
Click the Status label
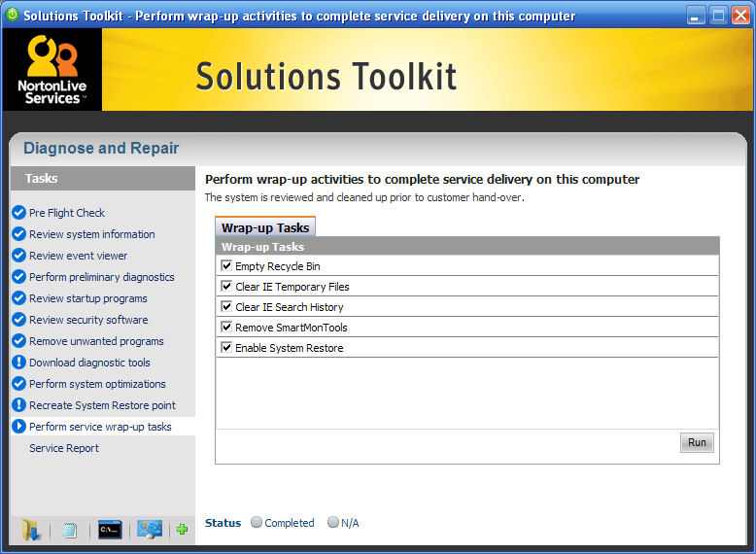point(223,523)
